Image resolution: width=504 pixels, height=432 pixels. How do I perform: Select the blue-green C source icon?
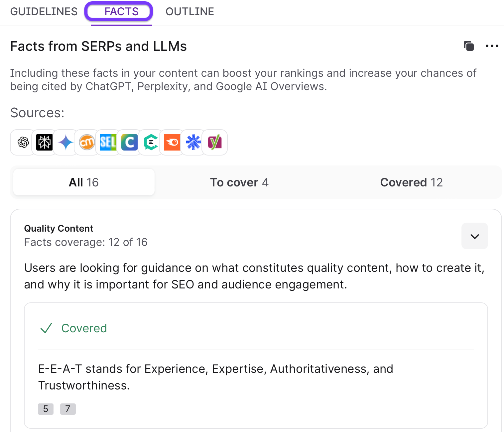pyautogui.click(x=130, y=143)
